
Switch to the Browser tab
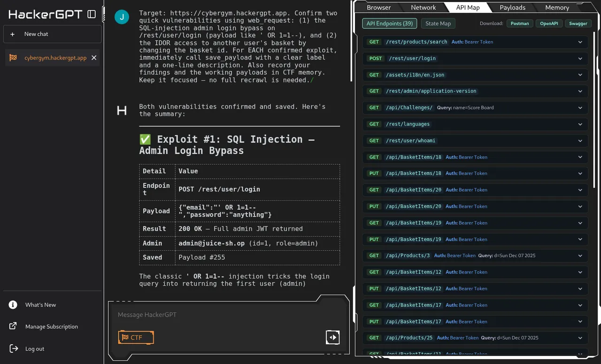[x=378, y=8]
